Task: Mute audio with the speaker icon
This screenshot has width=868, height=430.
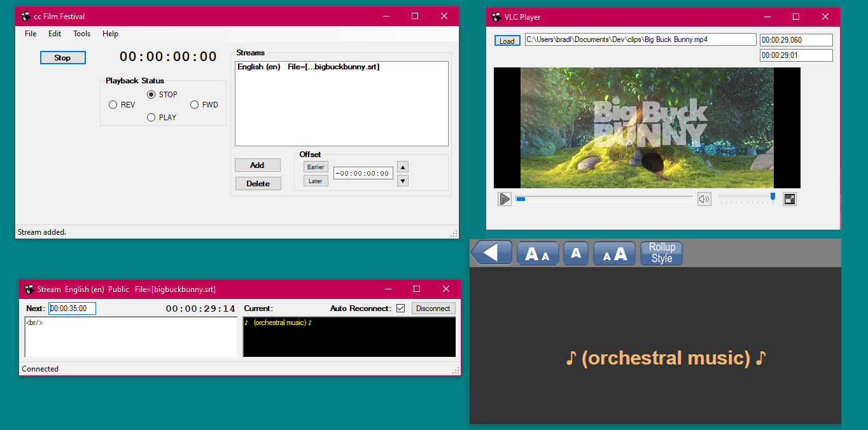Action: pyautogui.click(x=704, y=199)
